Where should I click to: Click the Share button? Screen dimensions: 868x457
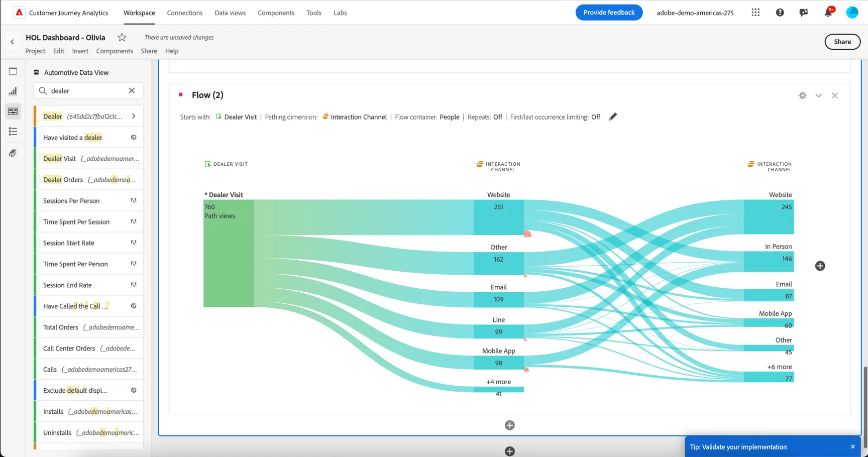tap(842, 42)
